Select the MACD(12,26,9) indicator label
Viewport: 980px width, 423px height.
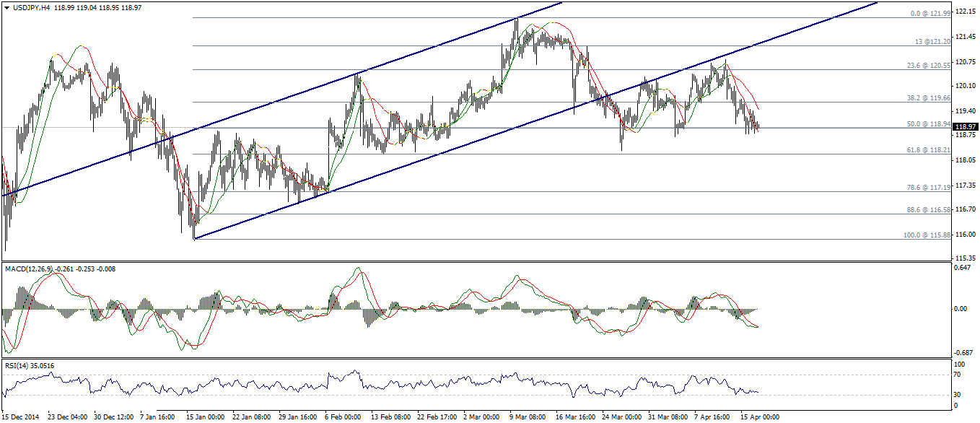coord(29,269)
